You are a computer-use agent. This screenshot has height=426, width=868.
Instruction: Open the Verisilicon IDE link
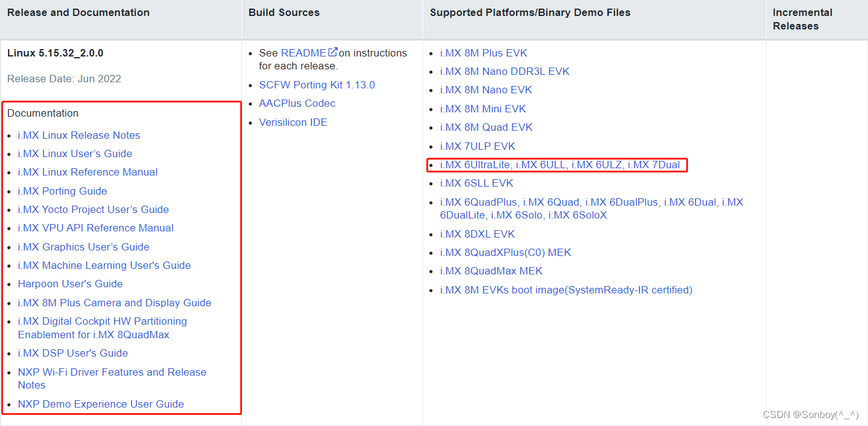point(293,122)
